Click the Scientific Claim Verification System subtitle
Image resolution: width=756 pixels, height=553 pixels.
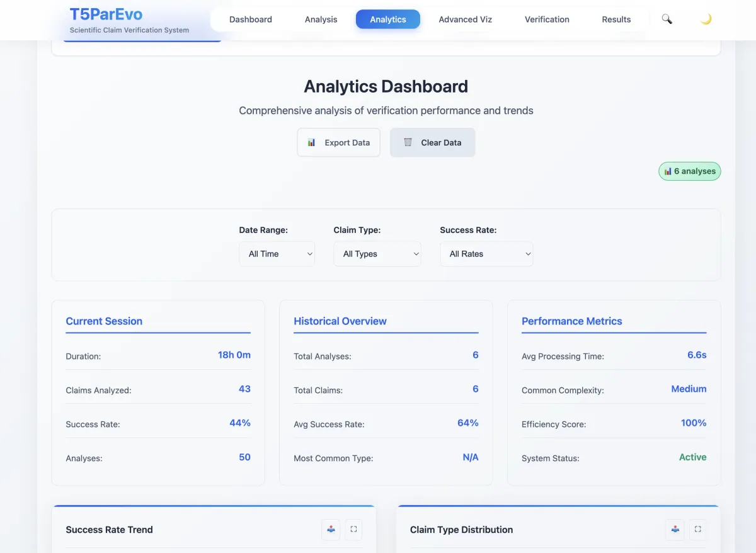[x=129, y=30]
